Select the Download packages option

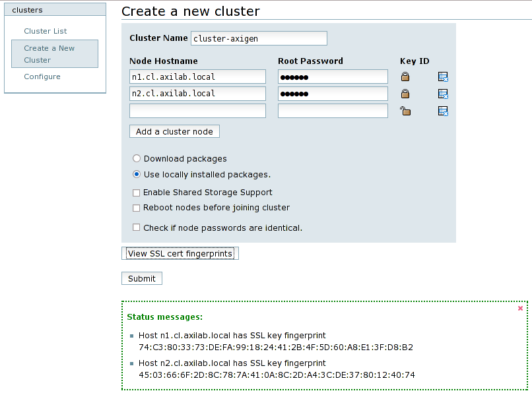click(x=137, y=159)
